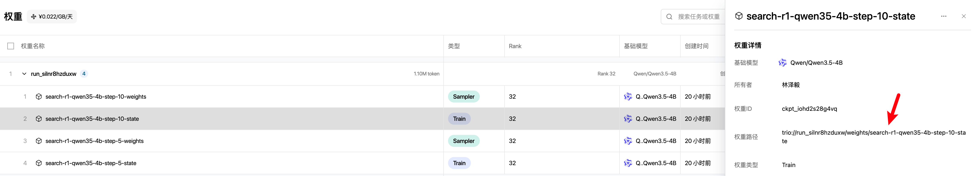Click the Rank column header
980x176 pixels.
tap(515, 46)
